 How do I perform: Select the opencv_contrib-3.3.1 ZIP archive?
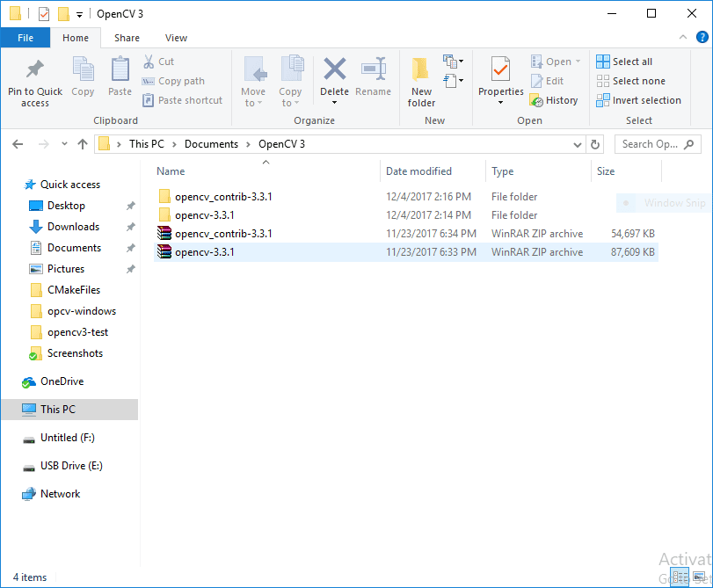click(x=406, y=234)
